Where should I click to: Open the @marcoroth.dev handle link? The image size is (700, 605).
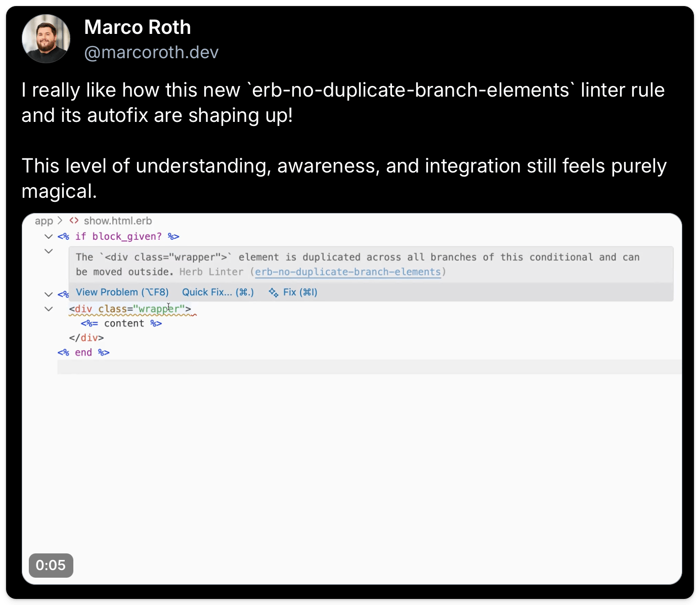point(151,52)
